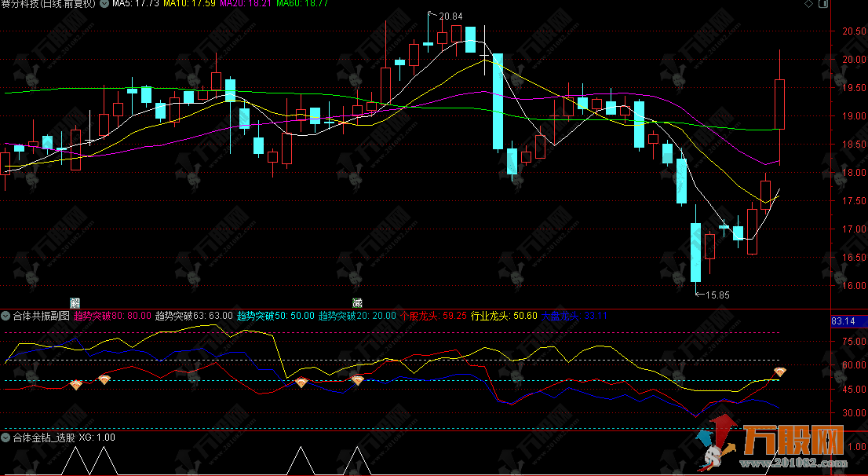Click the first gold diamond signal icon
Screen dimensions: 868x476
(x=76, y=385)
